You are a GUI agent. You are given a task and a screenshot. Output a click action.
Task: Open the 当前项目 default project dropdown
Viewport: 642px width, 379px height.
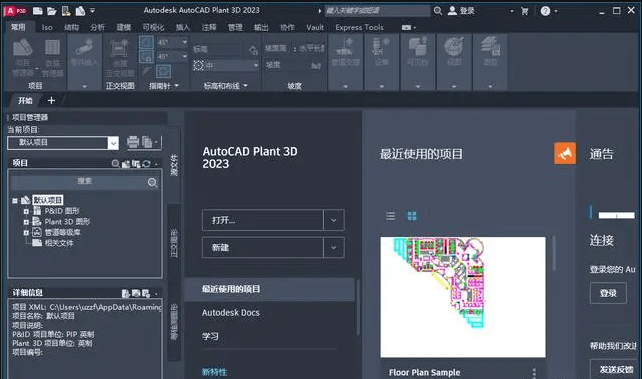[113, 143]
